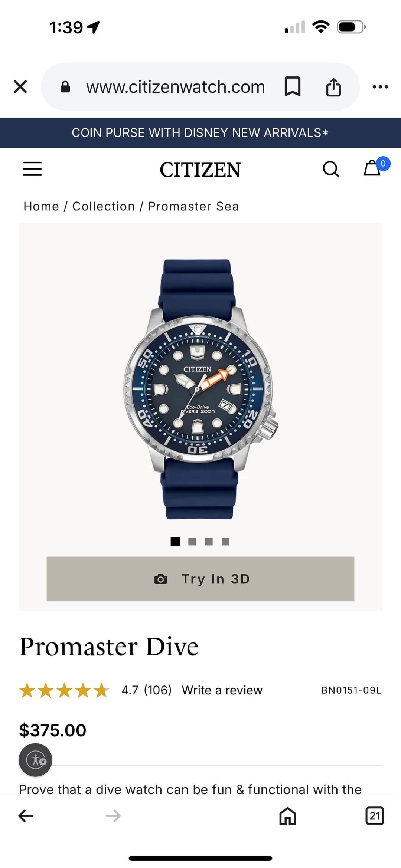The image size is (401, 868).
Task: Open the Write a review link
Action: pos(222,690)
